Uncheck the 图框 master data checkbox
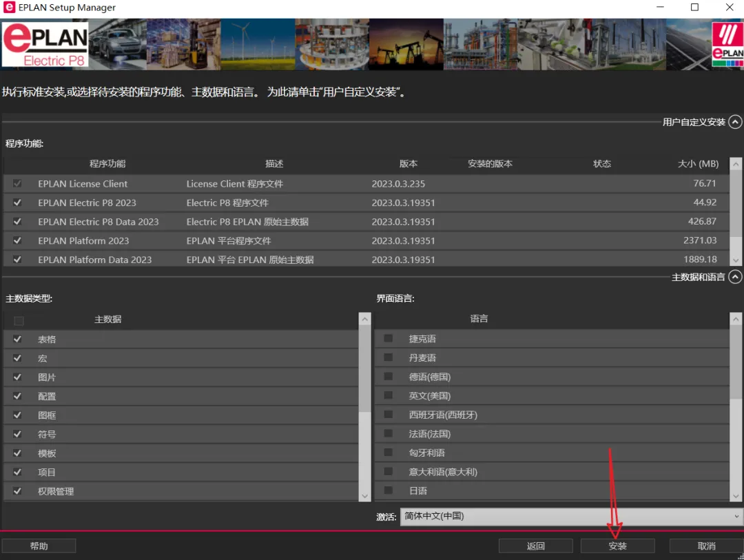Screen dimensions: 744x560 (x=17, y=415)
